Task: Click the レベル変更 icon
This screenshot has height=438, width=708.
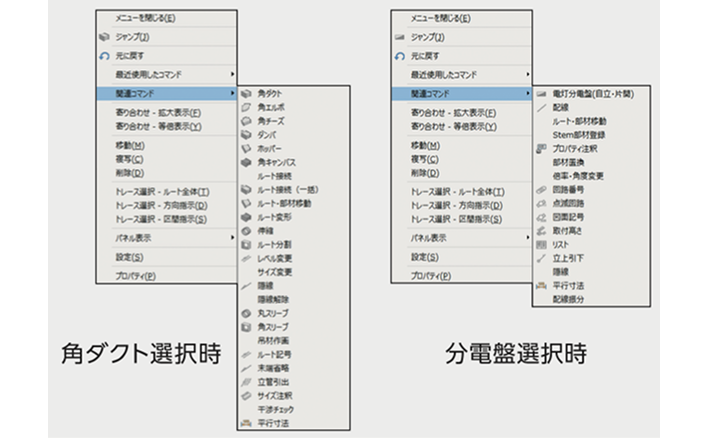Action: click(246, 258)
